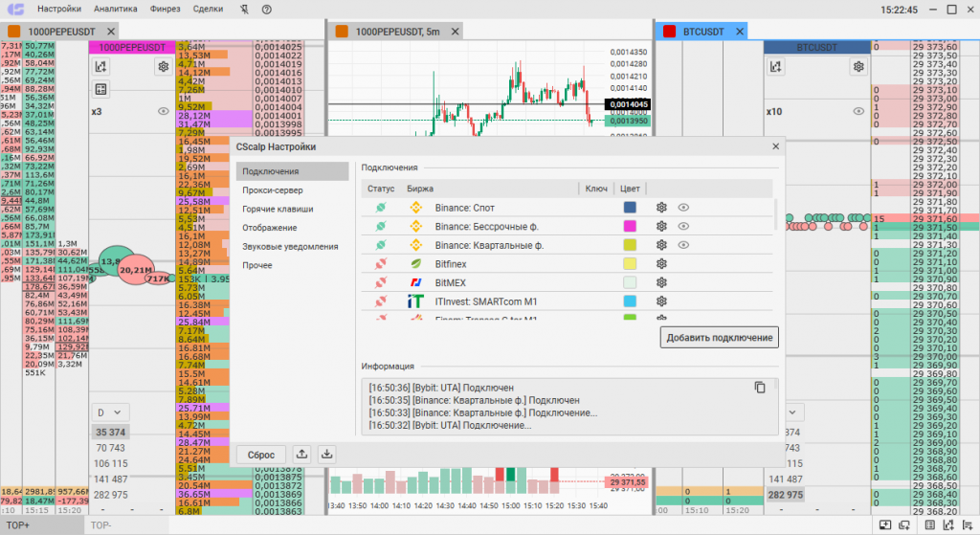The width and height of the screenshot is (980, 535).
Task: Expand the D dropdown in 1000PEPEUSDT panel
Action: point(110,412)
